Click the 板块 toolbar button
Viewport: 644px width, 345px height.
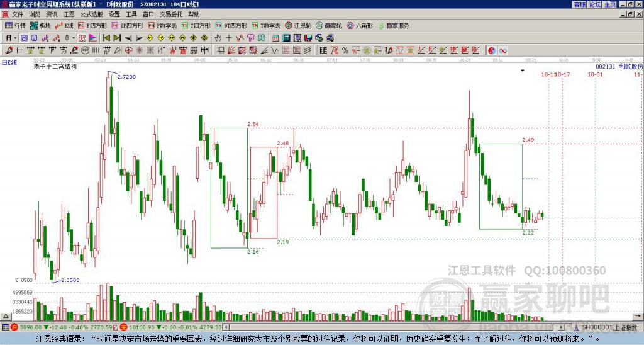point(40,25)
